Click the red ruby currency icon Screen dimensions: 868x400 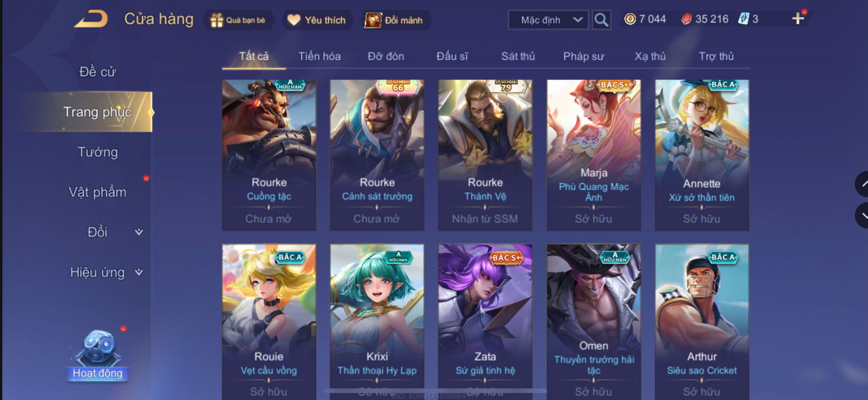[686, 19]
